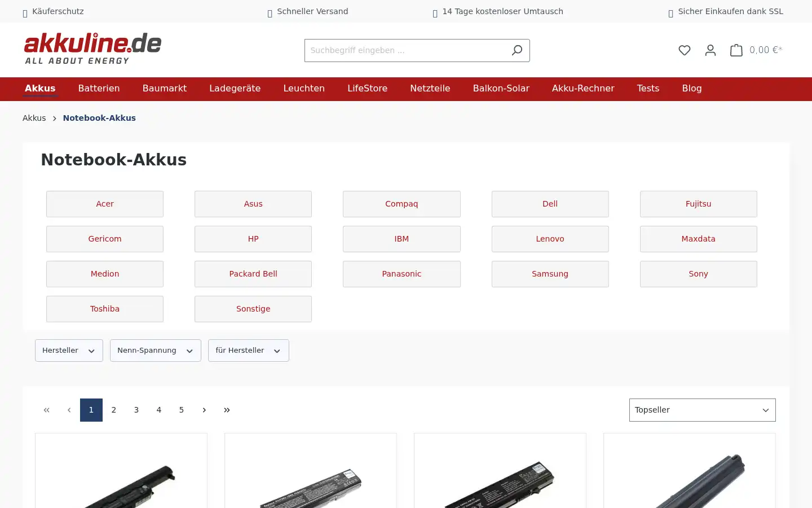The height and width of the screenshot is (508, 812).
Task: Open the Leuchten menu item
Action: (x=304, y=89)
